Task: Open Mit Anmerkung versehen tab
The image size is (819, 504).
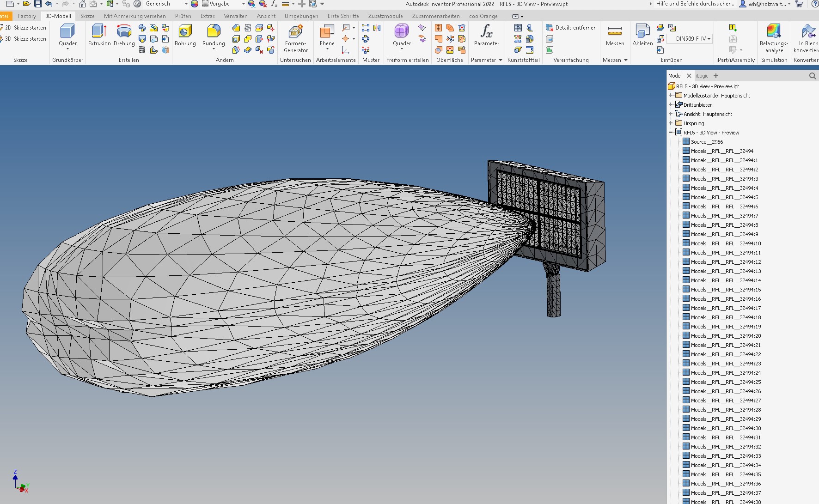Action: point(134,16)
